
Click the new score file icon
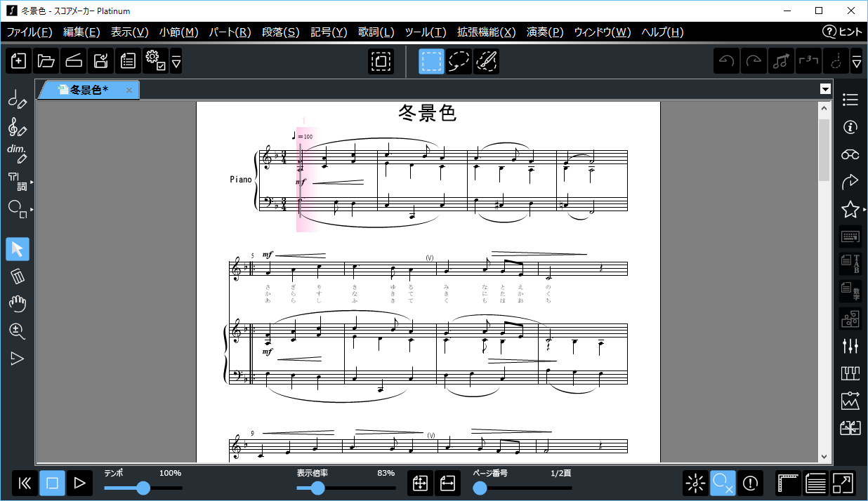pos(19,61)
